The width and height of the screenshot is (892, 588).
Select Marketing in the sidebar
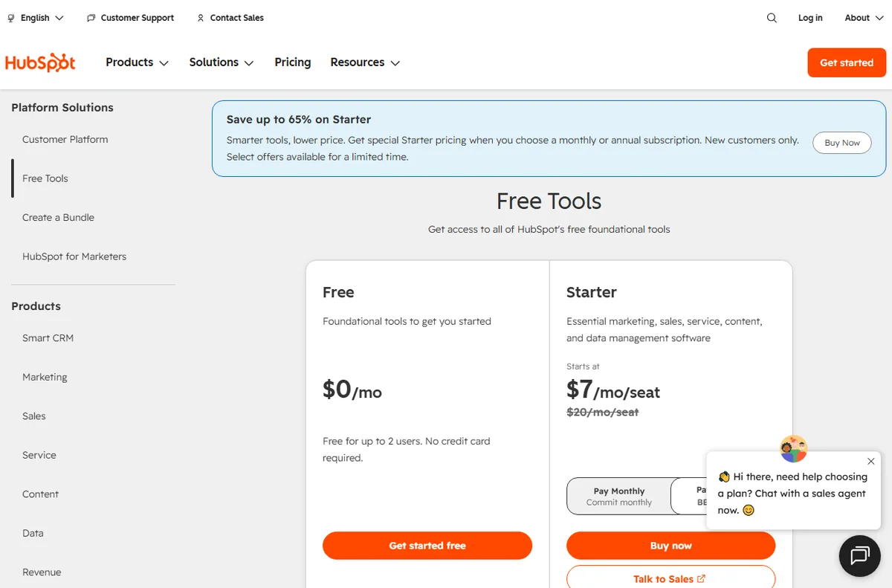click(45, 377)
